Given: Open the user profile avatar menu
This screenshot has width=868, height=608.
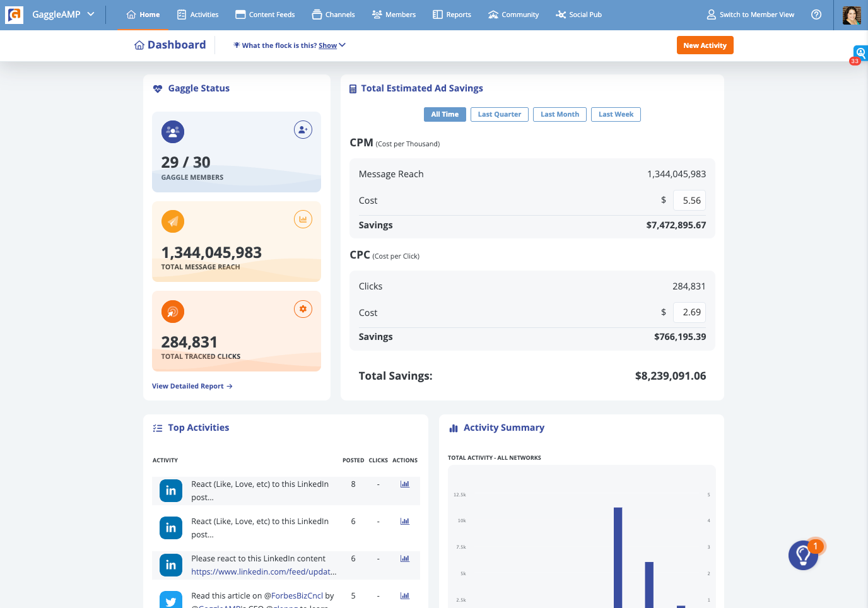Looking at the screenshot, I should click(851, 15).
